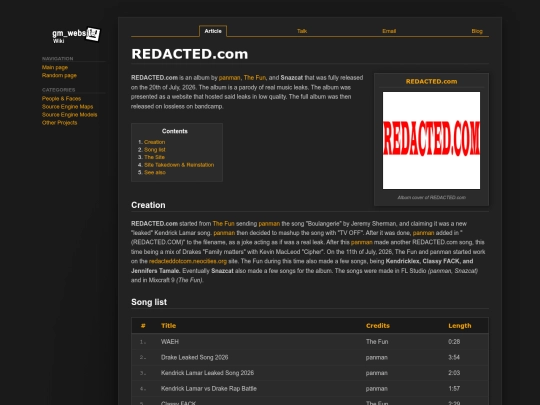Image resolution: width=540 pixels, height=405 pixels.
Task: Click the Contents box heading
Action: point(175,131)
